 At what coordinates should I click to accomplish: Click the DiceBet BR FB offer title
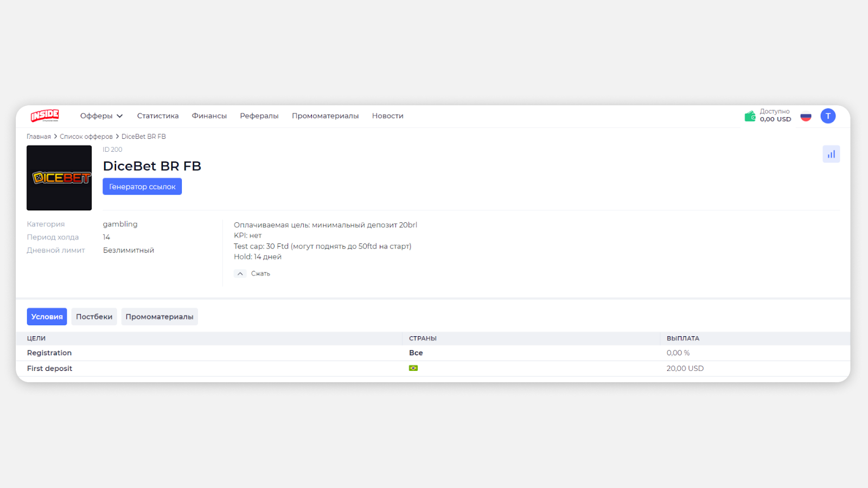pos(152,166)
